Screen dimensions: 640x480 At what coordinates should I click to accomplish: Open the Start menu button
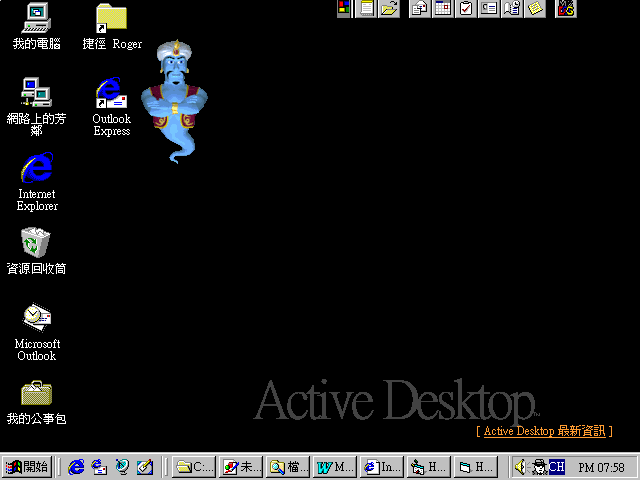(x=27, y=466)
